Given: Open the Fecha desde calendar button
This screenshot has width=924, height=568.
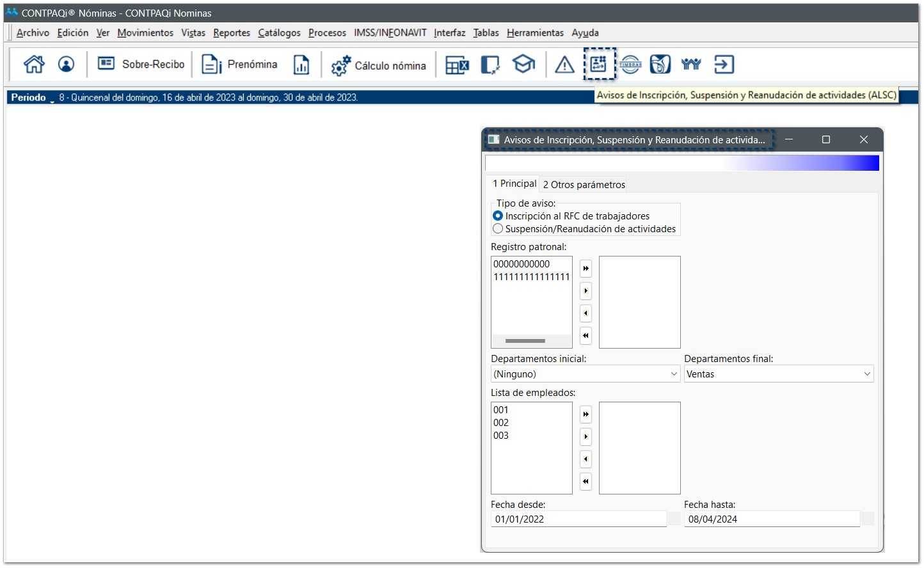Looking at the screenshot, I should click(x=674, y=519).
